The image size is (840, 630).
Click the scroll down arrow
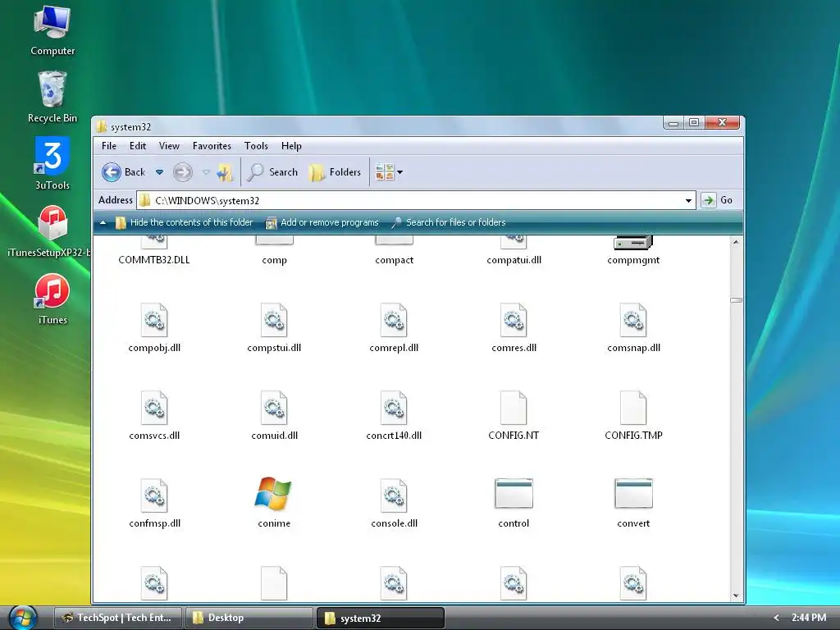tap(736, 596)
